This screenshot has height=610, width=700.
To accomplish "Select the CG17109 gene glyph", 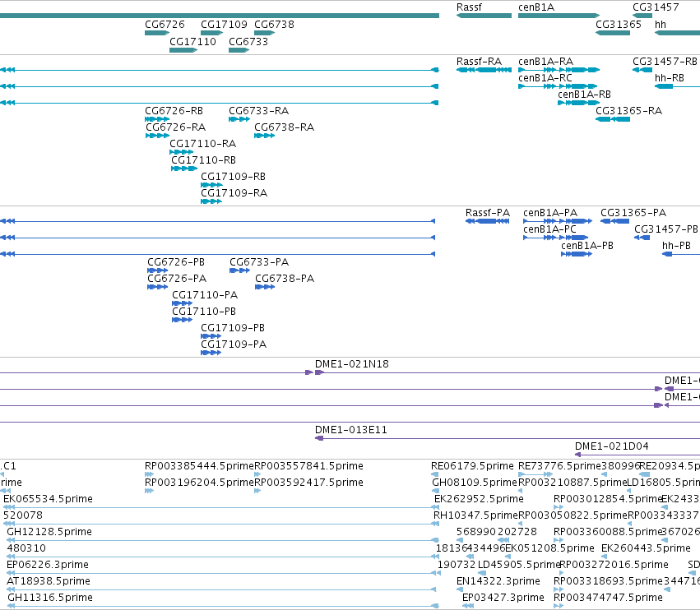I will pyautogui.click(x=211, y=33).
